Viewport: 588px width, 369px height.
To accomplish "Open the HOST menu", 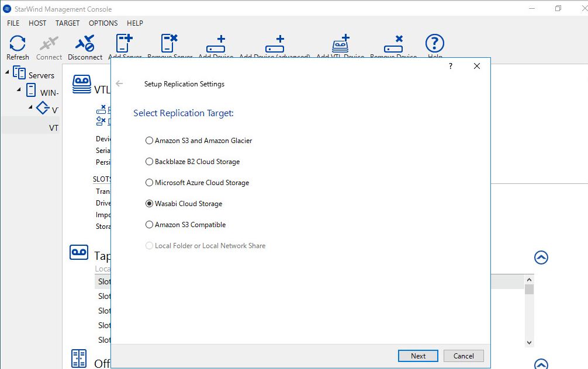I will click(37, 23).
